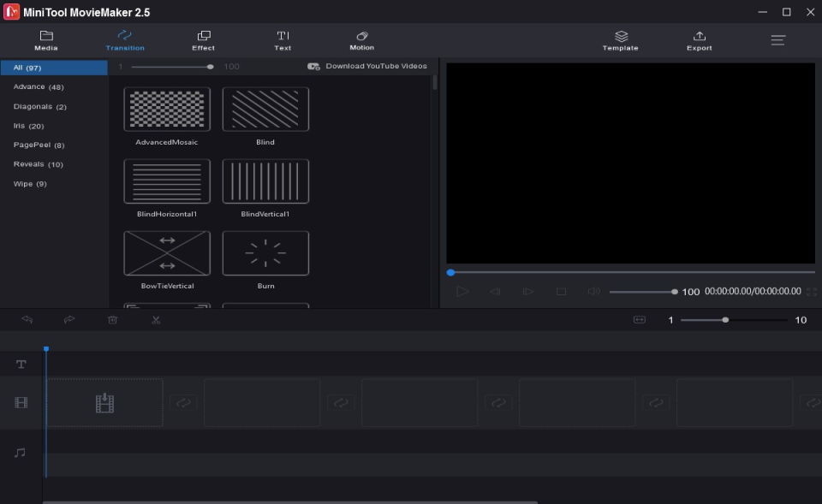This screenshot has width=822, height=504.
Task: Choose the BlindHorizontal1 transition thumbnail
Action: (x=167, y=181)
